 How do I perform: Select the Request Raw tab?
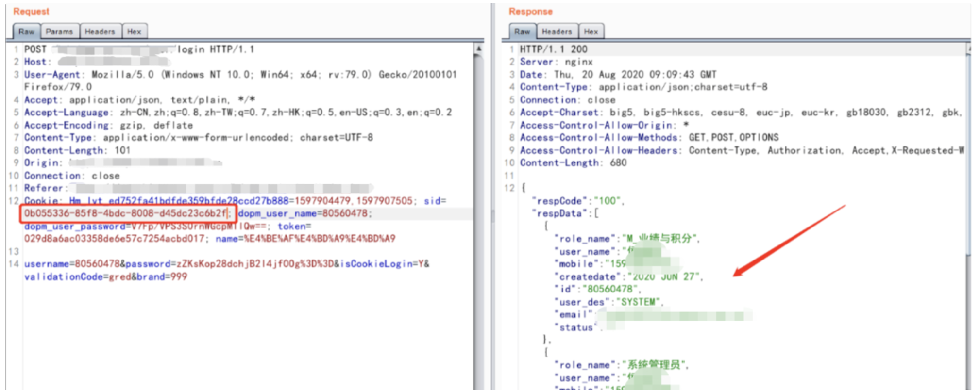26,32
